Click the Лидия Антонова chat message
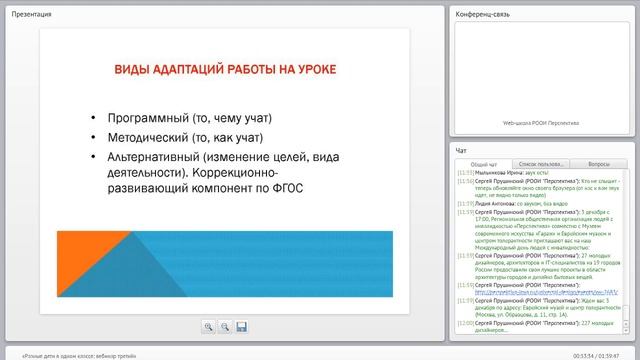 [x=513, y=203]
